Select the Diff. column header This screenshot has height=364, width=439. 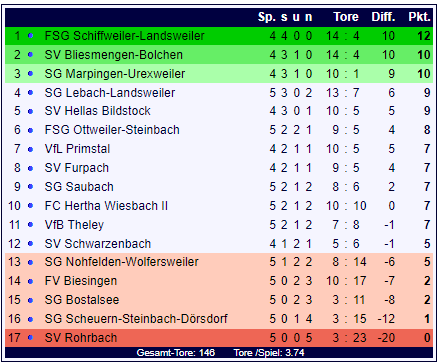pos(383,17)
